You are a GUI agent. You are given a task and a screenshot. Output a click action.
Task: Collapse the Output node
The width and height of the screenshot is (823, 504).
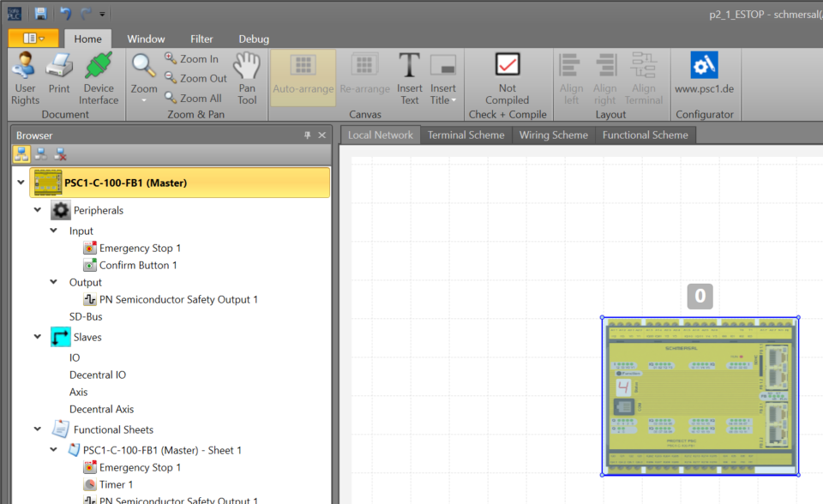(x=53, y=282)
